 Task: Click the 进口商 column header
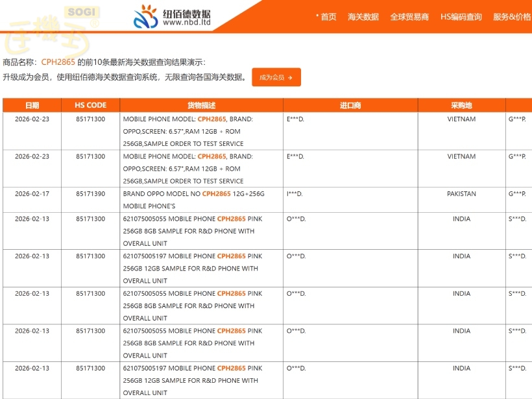coord(350,105)
